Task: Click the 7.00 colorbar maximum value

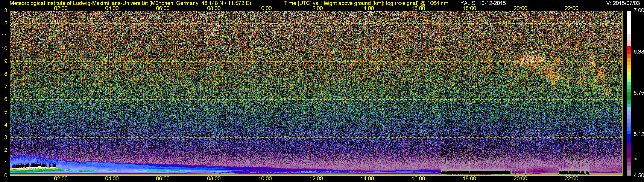Action: point(638,10)
